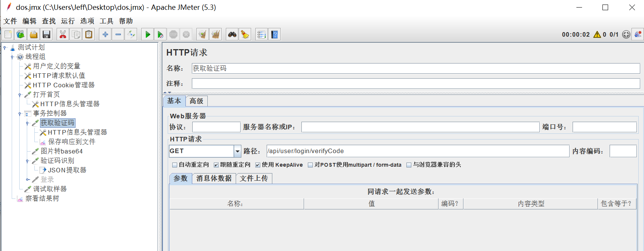This screenshot has width=644, height=251.
Task: Collapse the 事务控制器 node toggle
Action: [x=20, y=113]
